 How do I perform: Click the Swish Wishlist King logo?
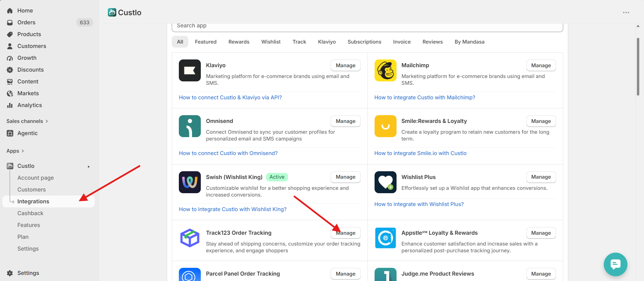coord(190,182)
